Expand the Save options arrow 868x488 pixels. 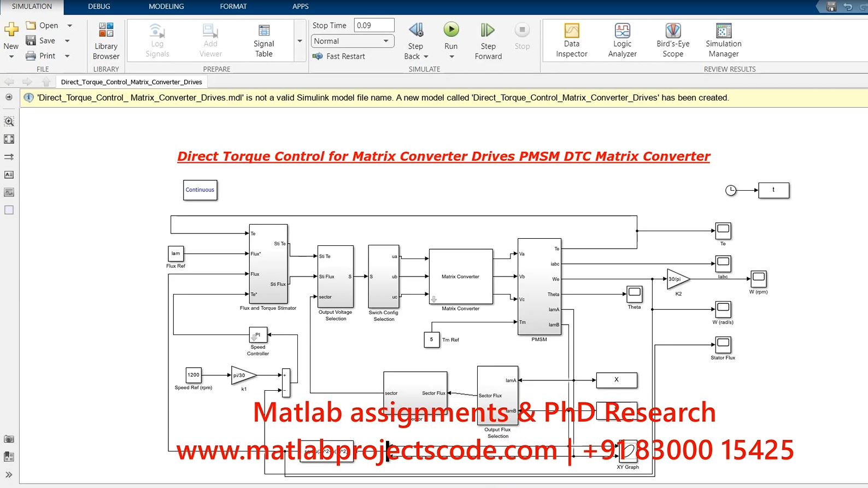(68, 41)
